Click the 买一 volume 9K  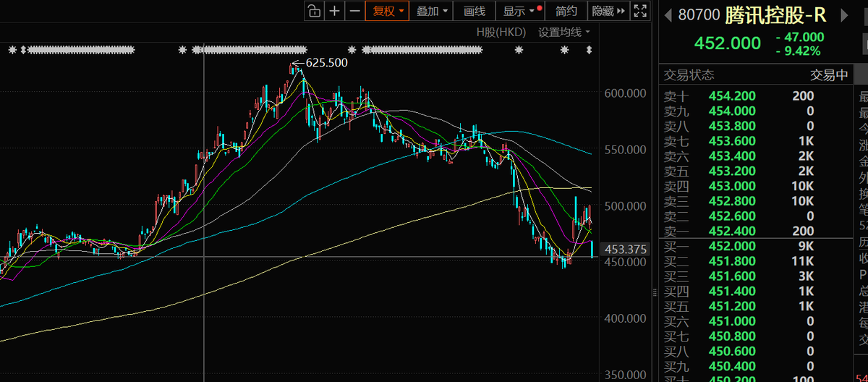pyautogui.click(x=806, y=246)
